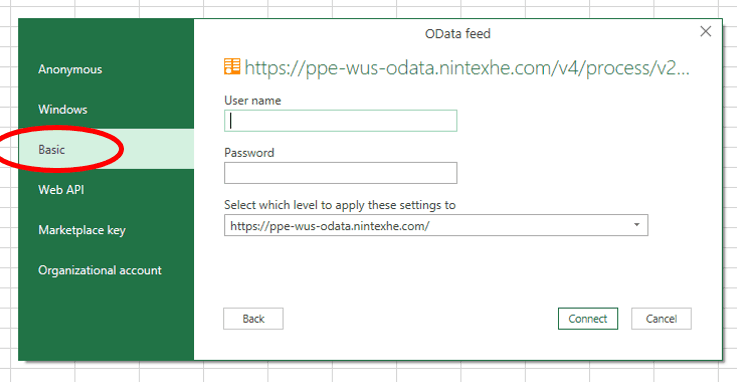Expand the level dropdown arrow

point(636,225)
